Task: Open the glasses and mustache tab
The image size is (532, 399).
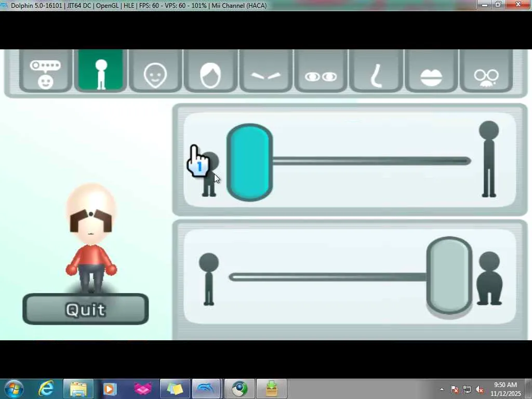Action: coord(486,71)
